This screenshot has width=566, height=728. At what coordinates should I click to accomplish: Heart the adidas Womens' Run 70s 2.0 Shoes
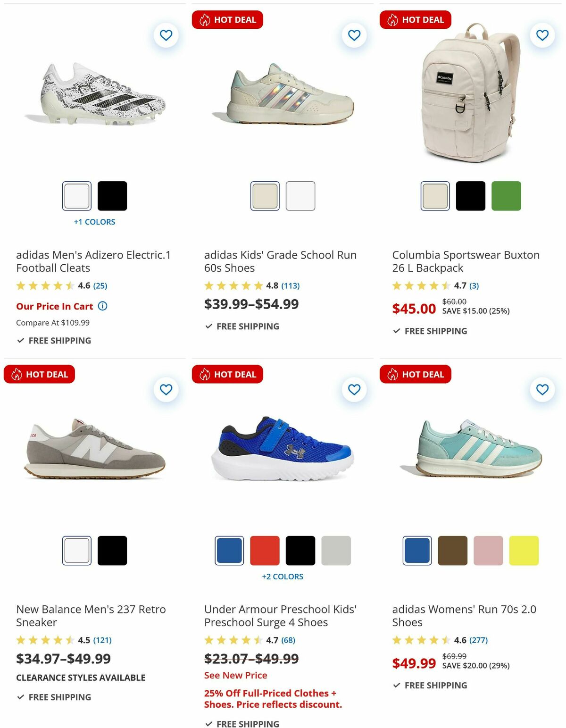point(542,389)
